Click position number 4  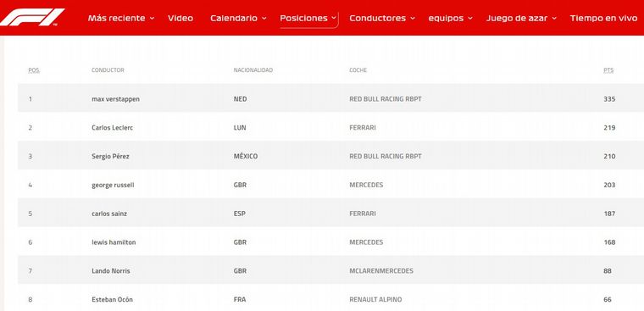(x=30, y=186)
